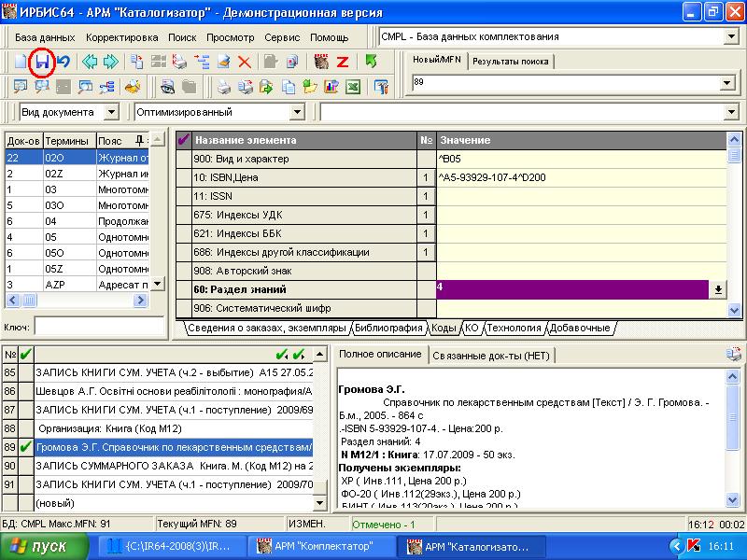
Task: Go to previous record with left green arrow
Action: coord(90,63)
